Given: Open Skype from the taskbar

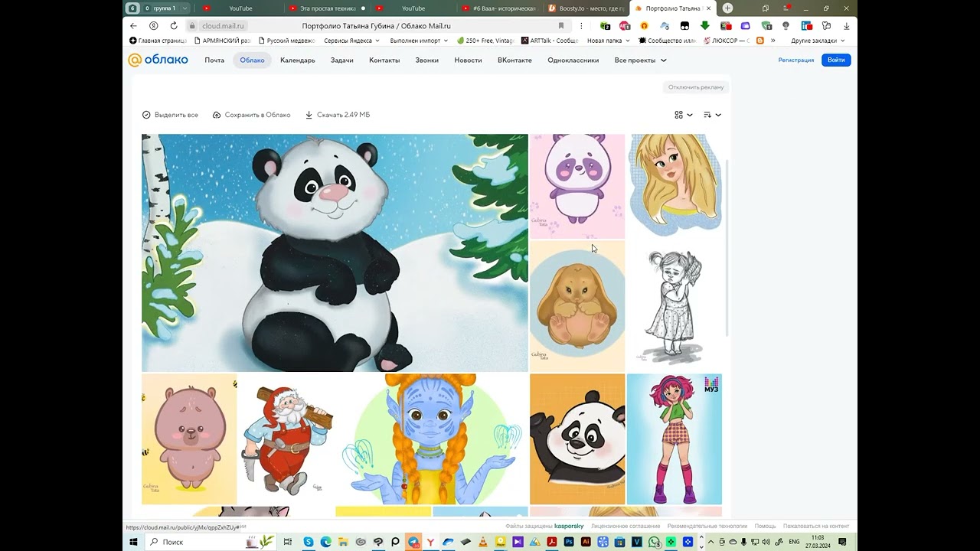Looking at the screenshot, I should click(x=309, y=542).
